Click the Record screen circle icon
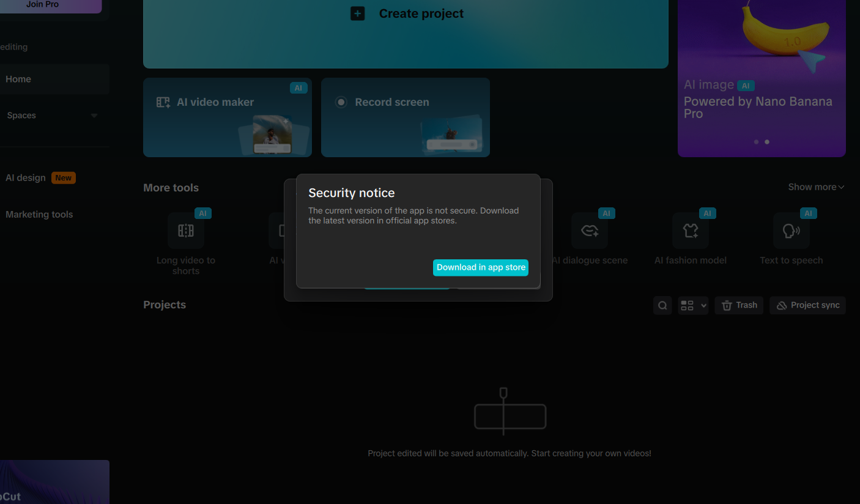The width and height of the screenshot is (860, 504). click(x=341, y=102)
